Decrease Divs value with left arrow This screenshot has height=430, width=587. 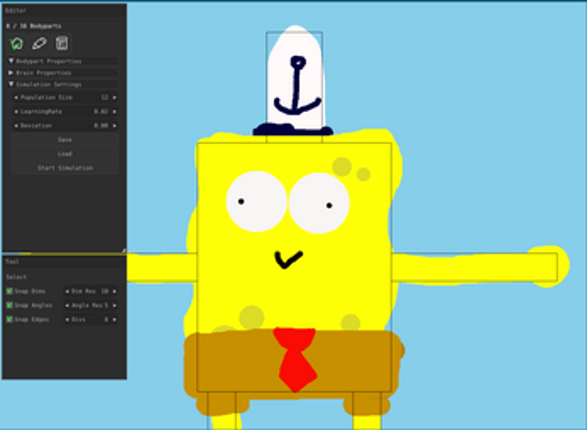[67, 320]
